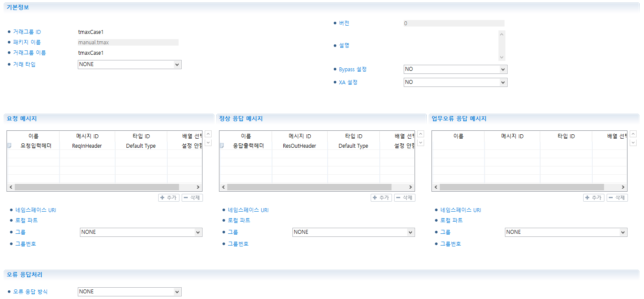Select the row icon next to 응답출력헤더

(222, 146)
